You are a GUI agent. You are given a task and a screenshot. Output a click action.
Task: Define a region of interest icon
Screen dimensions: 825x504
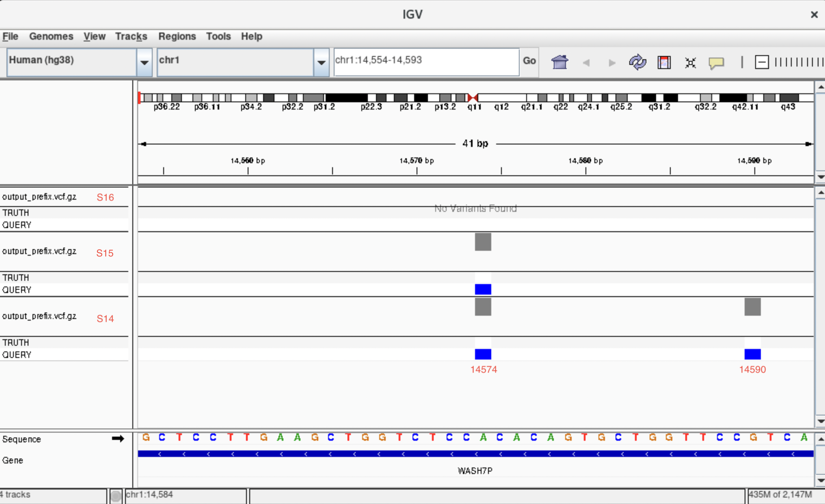pos(664,62)
